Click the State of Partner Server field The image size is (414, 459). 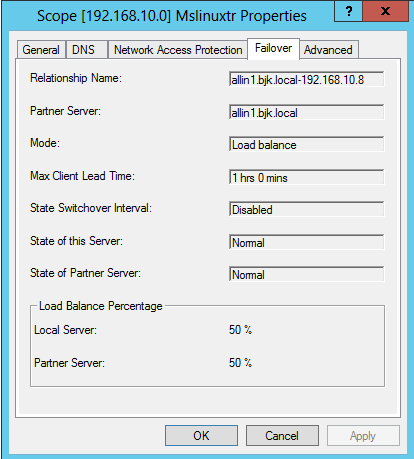tap(306, 274)
